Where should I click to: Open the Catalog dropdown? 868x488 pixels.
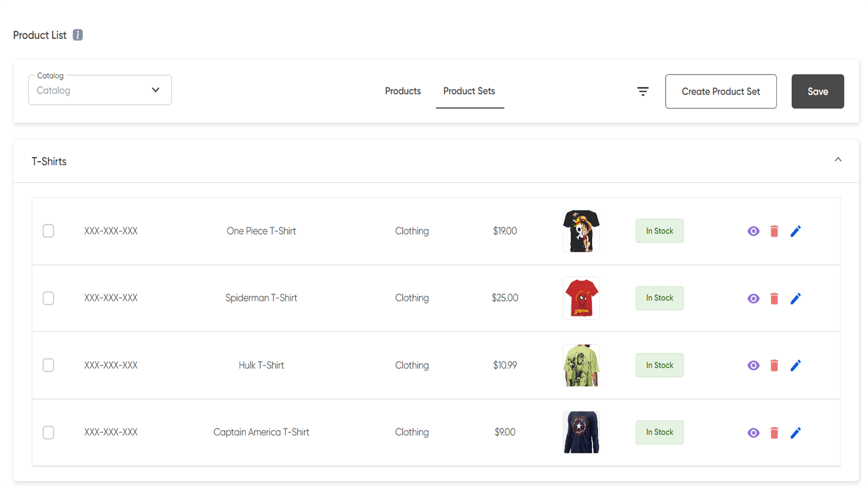(100, 91)
